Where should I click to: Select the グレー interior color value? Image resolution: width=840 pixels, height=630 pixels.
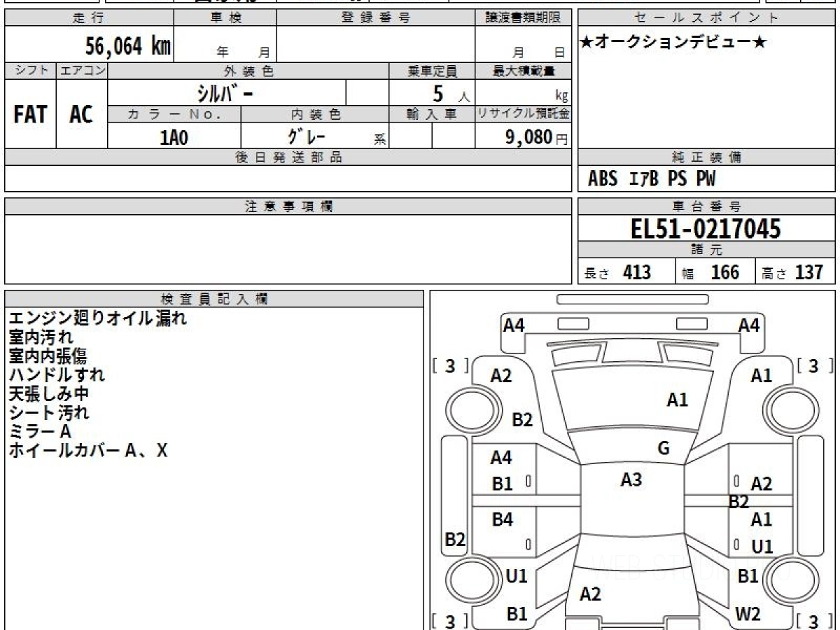pyautogui.click(x=307, y=136)
